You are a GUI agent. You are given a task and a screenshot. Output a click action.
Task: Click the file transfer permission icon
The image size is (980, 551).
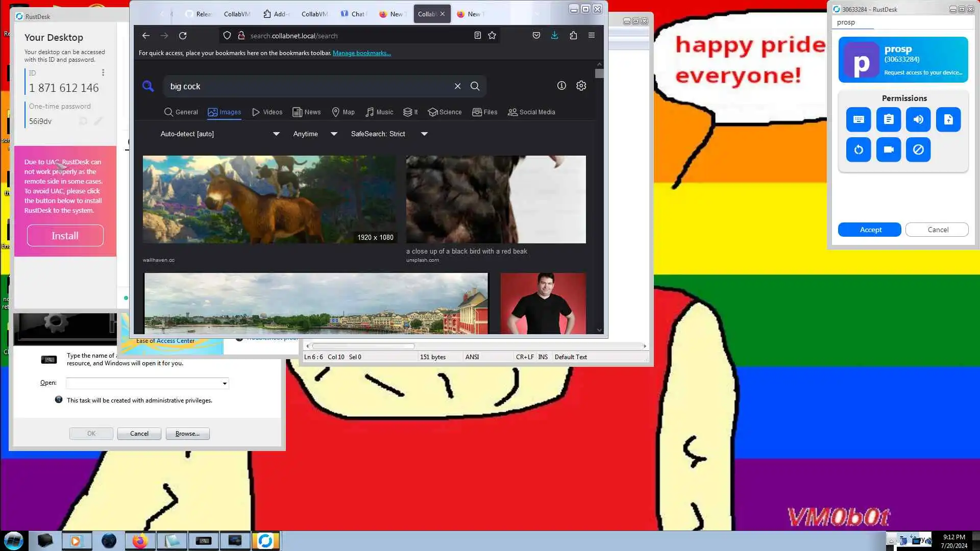coord(948,119)
